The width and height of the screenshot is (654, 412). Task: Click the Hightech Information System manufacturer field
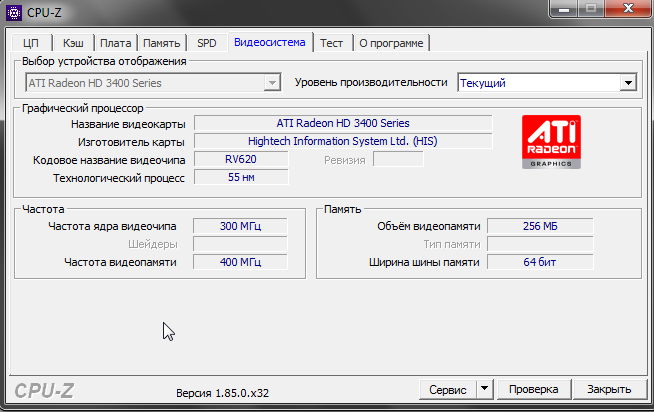(x=343, y=141)
